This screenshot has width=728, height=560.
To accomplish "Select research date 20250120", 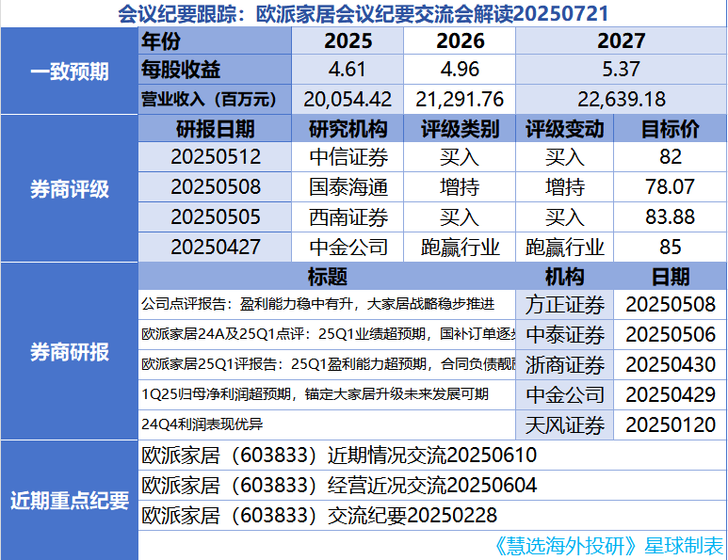I will (x=671, y=424).
